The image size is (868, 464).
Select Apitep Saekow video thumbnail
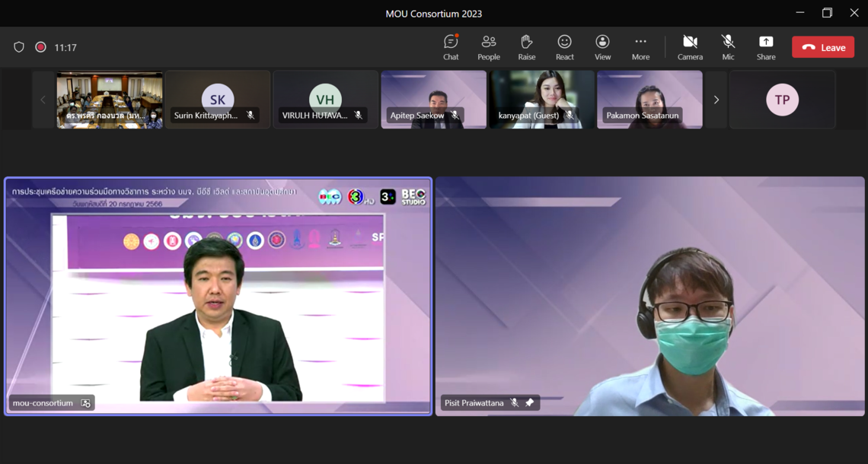[433, 99]
